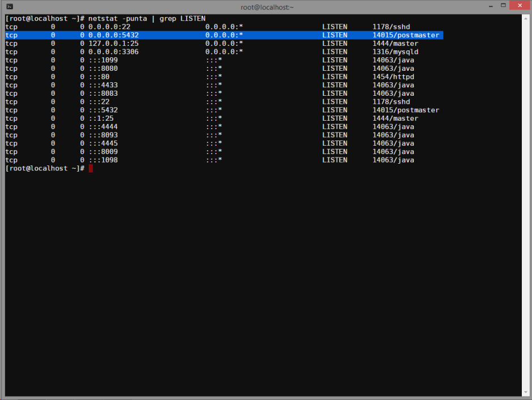This screenshot has height=400, width=532.
Task: Click the 0.0.0.0:22 local address
Action: (109, 27)
